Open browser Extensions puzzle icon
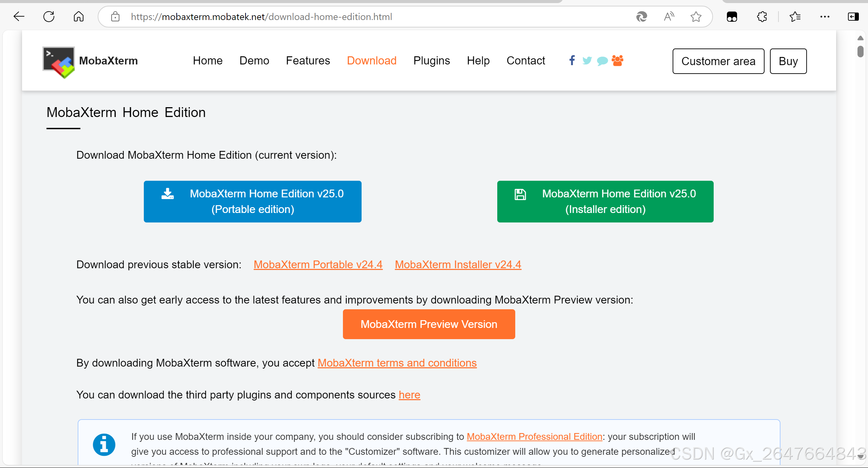Screen dimensions: 868x468 click(762, 17)
